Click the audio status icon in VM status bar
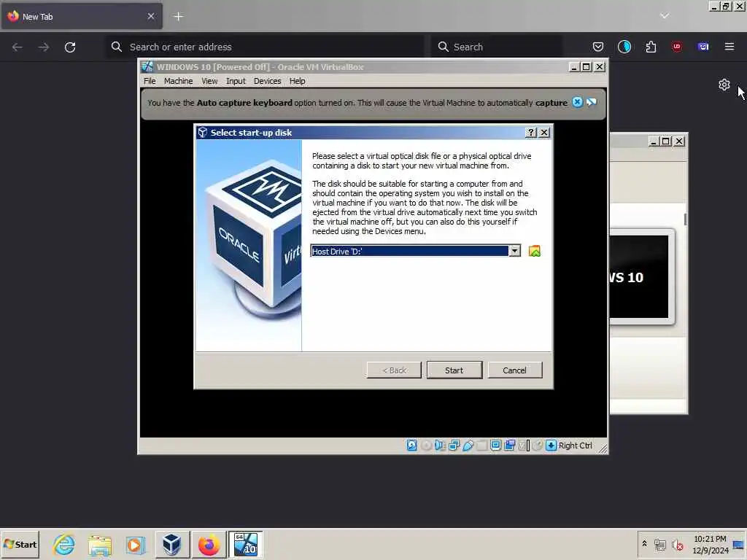The image size is (747, 560). tap(439, 446)
